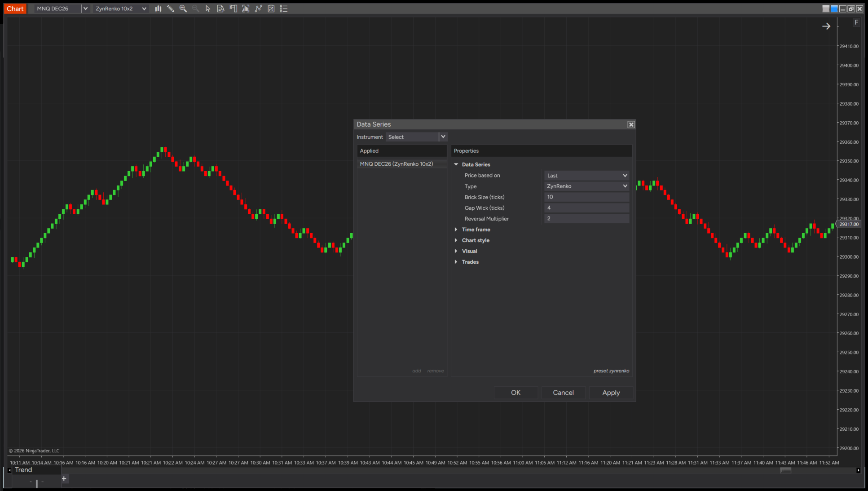The width and height of the screenshot is (868, 491).
Task: Select MNQ DEC26 (ZynRenko 10x2) in the Applied list
Action: [402, 164]
